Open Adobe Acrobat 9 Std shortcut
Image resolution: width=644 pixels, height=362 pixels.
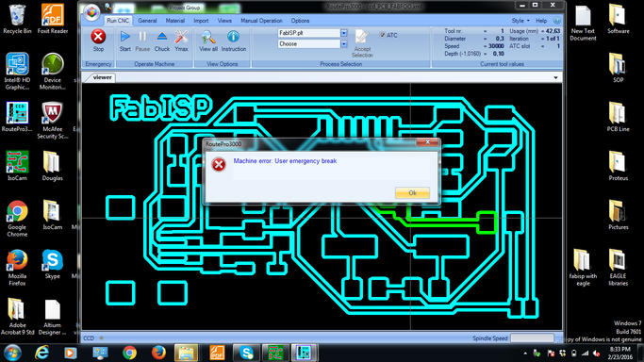click(17, 317)
